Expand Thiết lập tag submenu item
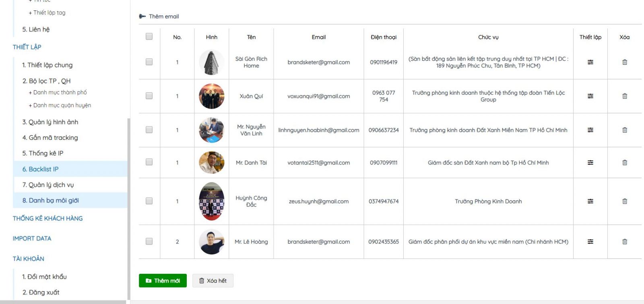The image size is (644, 304). pyautogui.click(x=47, y=12)
